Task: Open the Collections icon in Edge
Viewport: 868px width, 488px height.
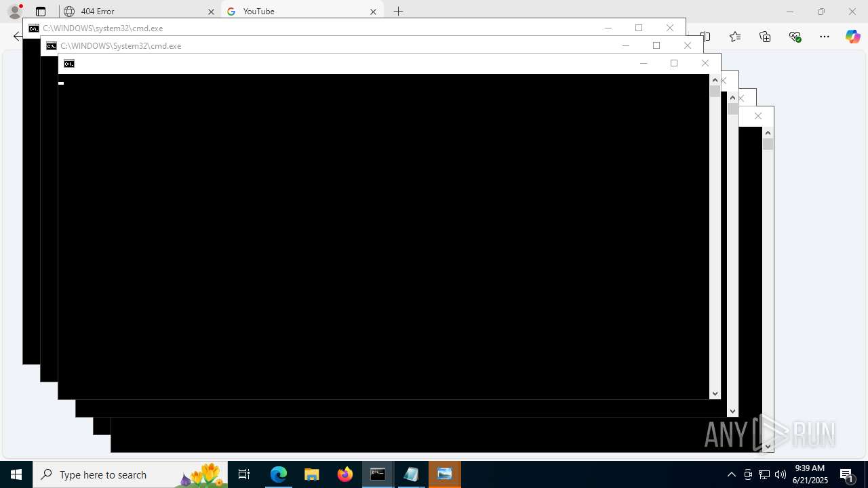Action: click(x=765, y=37)
